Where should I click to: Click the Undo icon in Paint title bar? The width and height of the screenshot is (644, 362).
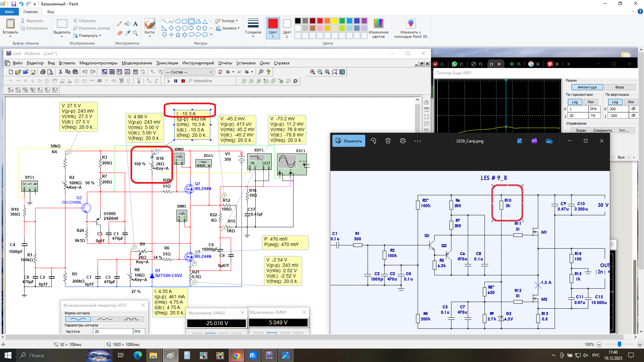(x=21, y=4)
